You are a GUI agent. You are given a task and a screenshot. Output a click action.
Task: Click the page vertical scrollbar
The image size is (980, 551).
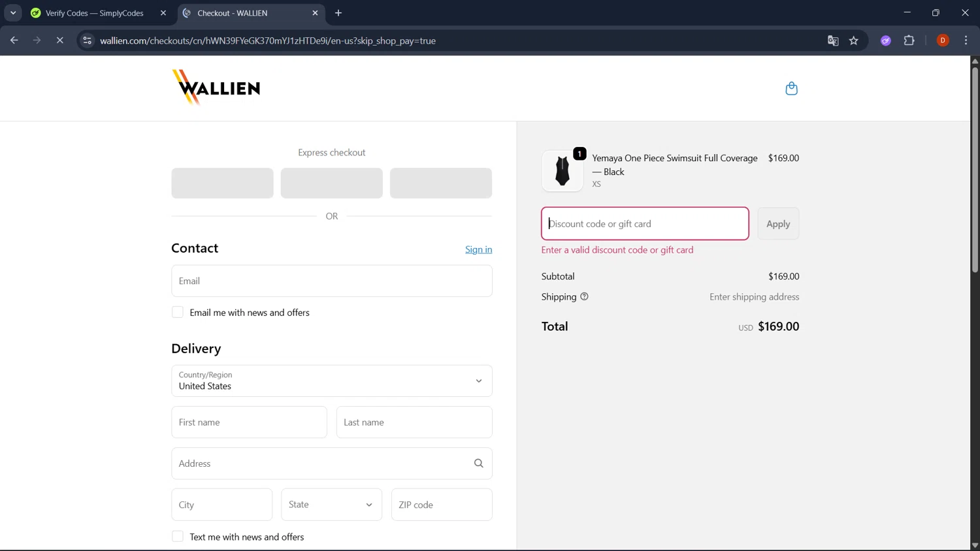click(x=975, y=170)
